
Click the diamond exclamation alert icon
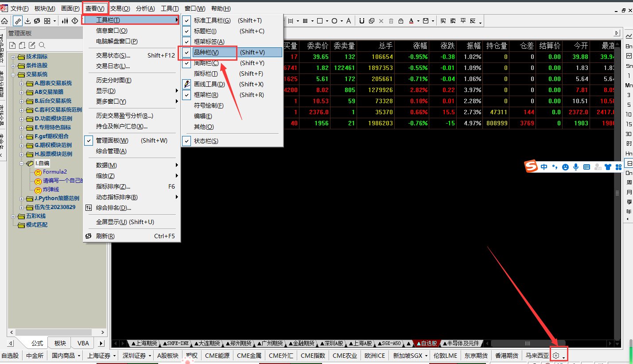coord(74,21)
